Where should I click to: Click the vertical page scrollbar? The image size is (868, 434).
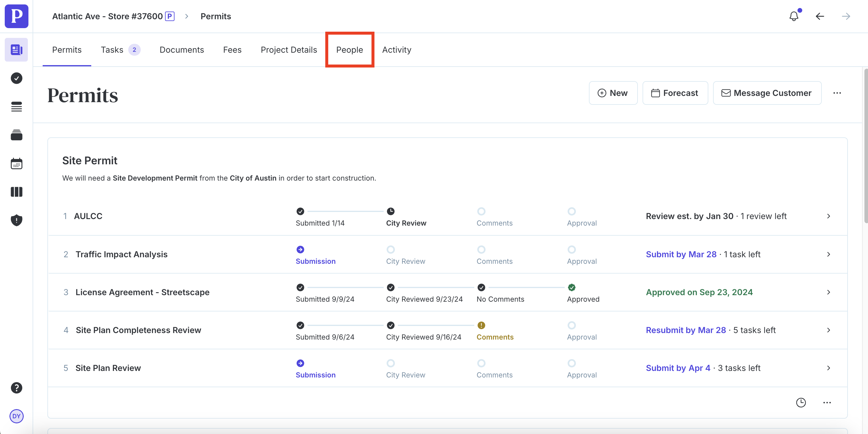[865, 145]
